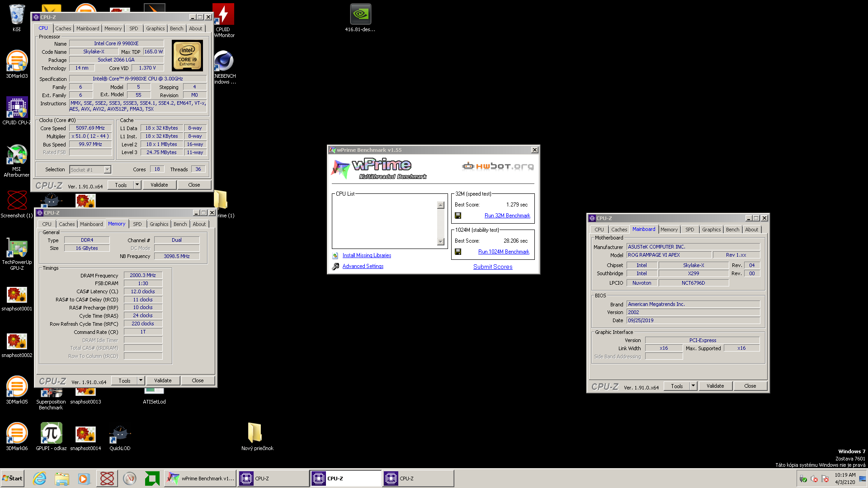Viewport: 868px width, 488px height.
Task: Switch to wPrime Benchmark taskbar button
Action: [x=201, y=479]
